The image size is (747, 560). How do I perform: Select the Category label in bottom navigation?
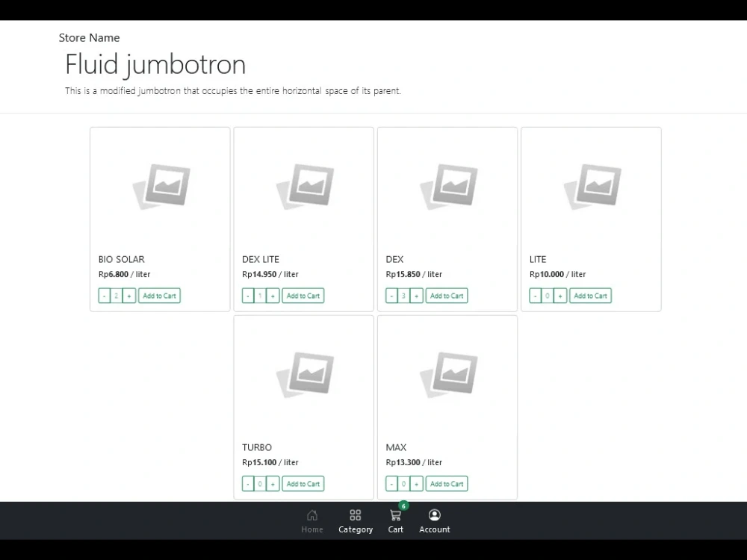coord(356,529)
